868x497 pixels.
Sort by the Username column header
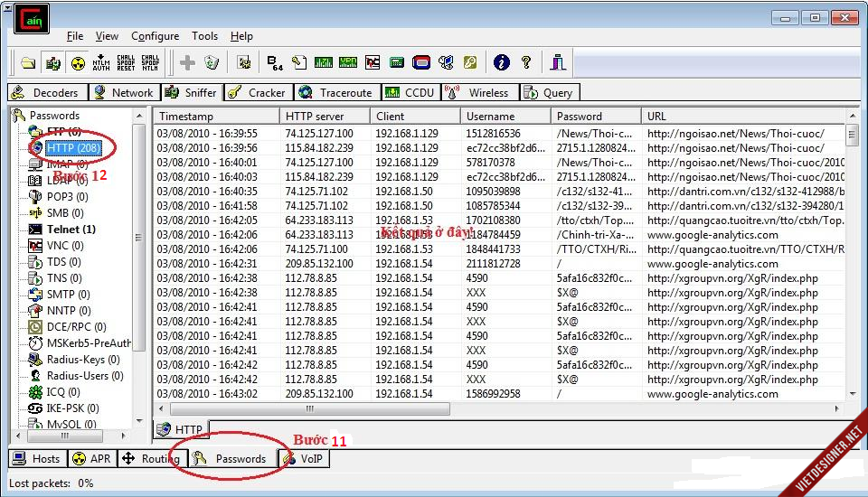(x=505, y=117)
